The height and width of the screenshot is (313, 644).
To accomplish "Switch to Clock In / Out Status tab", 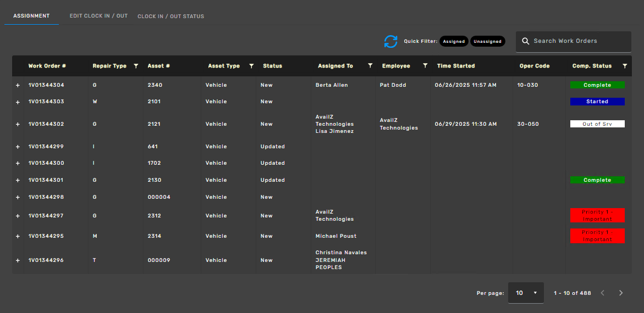I will 170,16.
